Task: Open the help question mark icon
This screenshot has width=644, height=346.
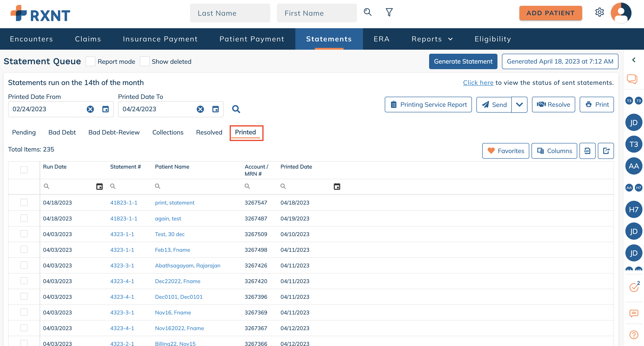Action: tap(633, 335)
